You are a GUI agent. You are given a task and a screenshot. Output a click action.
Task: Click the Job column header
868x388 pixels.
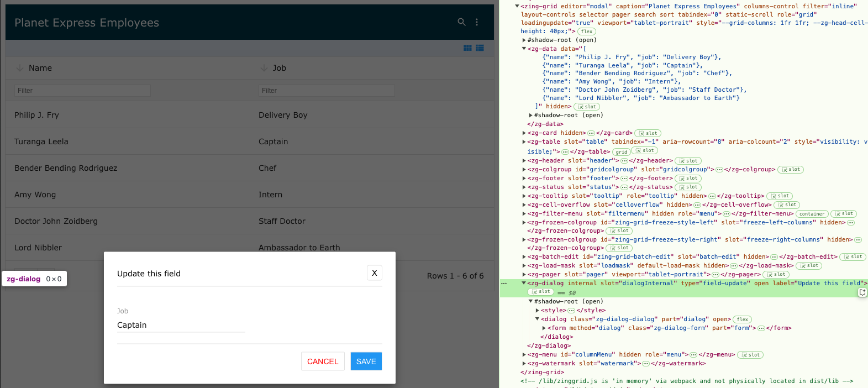[372, 68]
